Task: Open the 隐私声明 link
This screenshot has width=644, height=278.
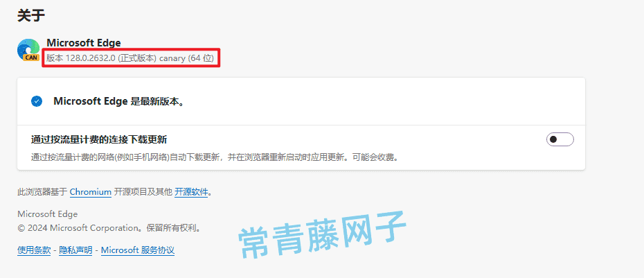Action: 75,250
